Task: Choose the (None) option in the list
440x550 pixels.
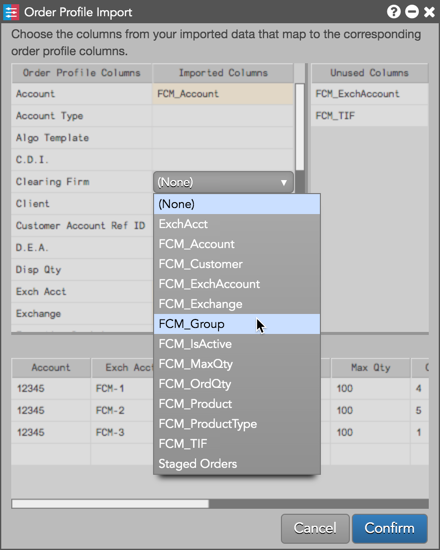Action: [237, 204]
